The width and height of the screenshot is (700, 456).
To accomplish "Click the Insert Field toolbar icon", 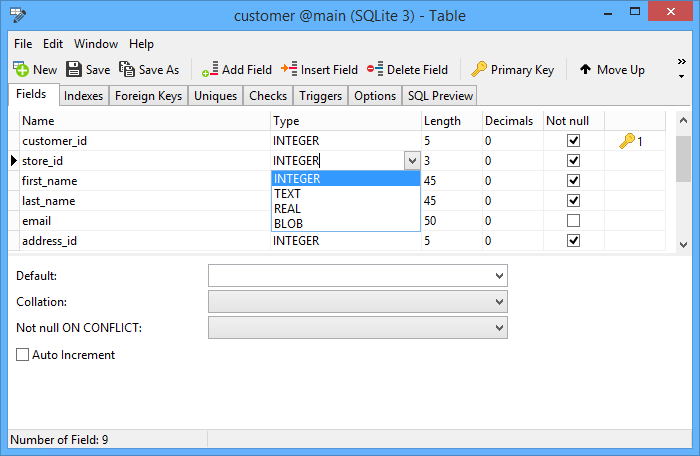I will click(x=289, y=69).
